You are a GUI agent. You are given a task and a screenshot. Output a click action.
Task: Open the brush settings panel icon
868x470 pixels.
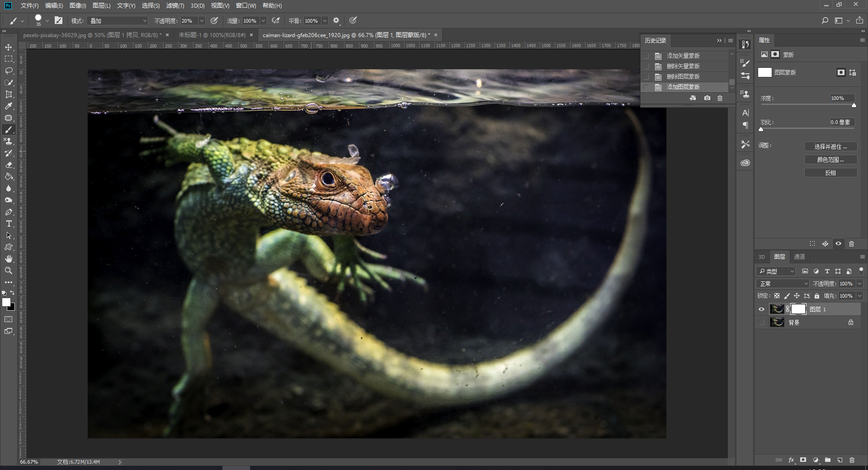click(58, 20)
